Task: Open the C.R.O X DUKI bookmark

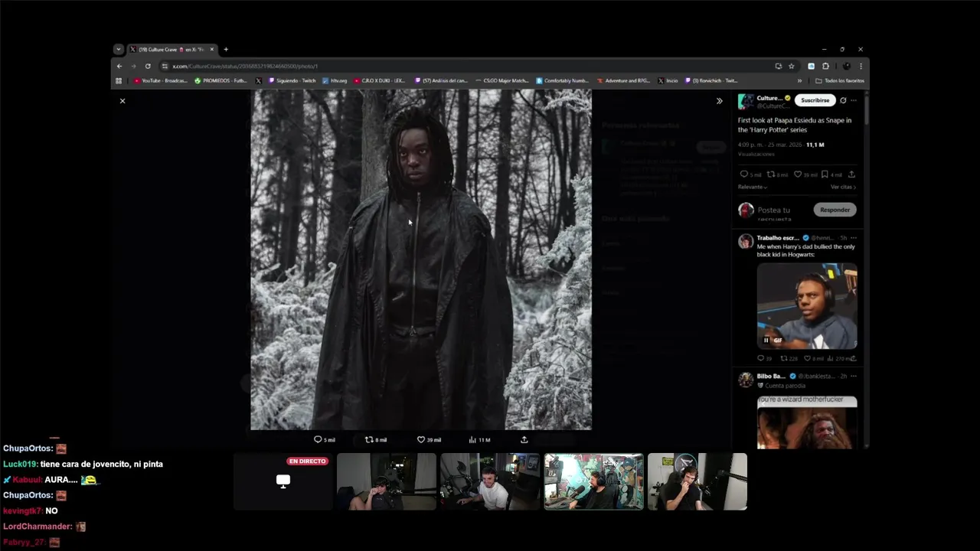Action: (379, 80)
